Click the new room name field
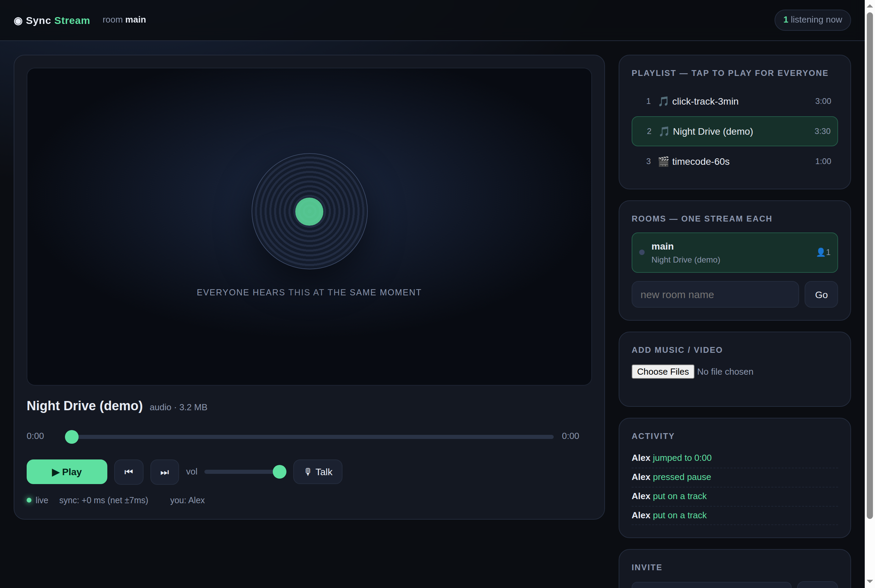The image size is (875, 588). 715,294
